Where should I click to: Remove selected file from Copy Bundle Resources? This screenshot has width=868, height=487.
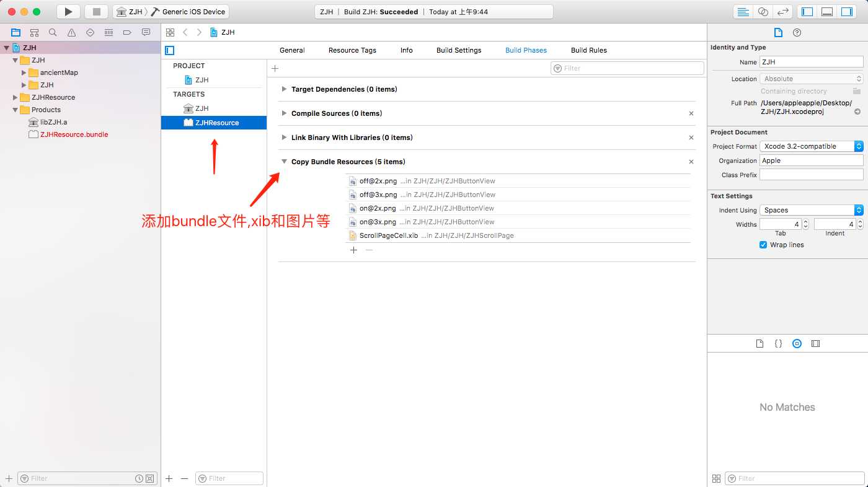click(369, 250)
